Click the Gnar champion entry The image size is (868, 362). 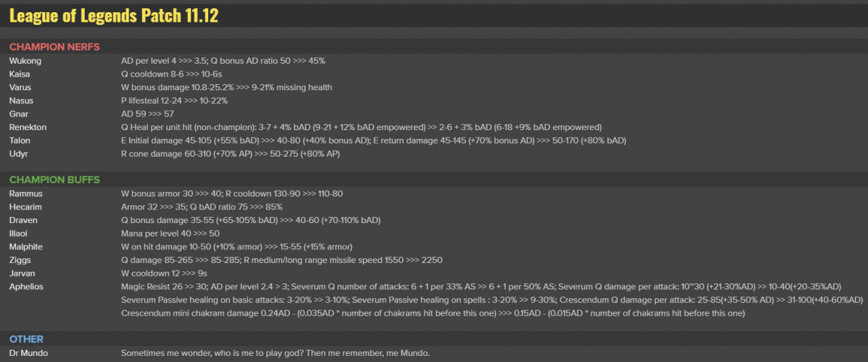tap(19, 114)
